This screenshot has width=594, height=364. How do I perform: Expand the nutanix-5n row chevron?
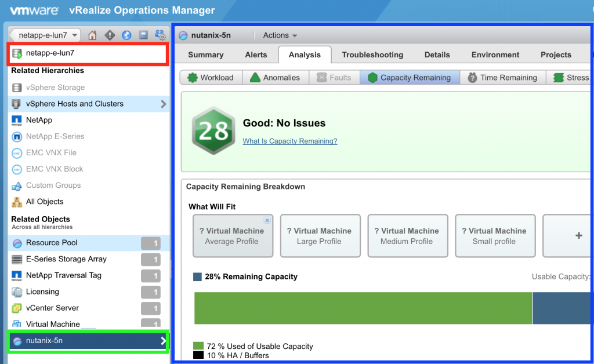pyautogui.click(x=163, y=341)
